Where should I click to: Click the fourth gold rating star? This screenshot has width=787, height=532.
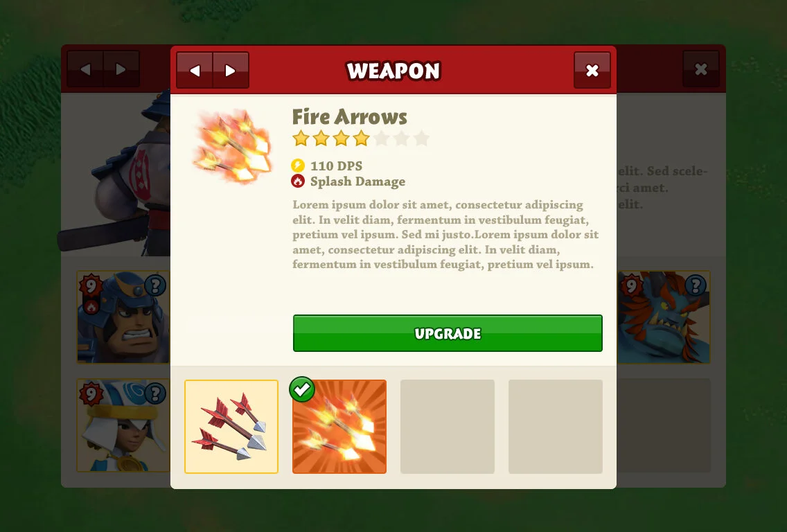(361, 138)
